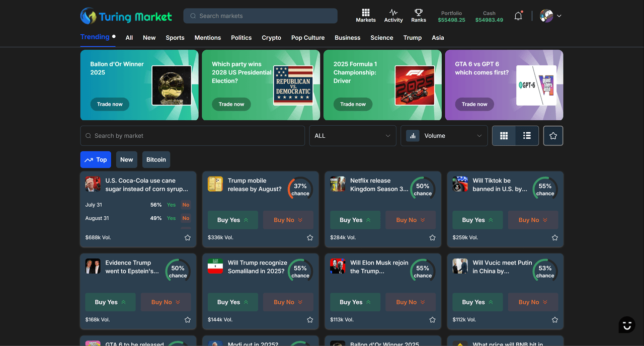Open the Volume sort dropdown
The width and height of the screenshot is (644, 346).
(x=444, y=136)
